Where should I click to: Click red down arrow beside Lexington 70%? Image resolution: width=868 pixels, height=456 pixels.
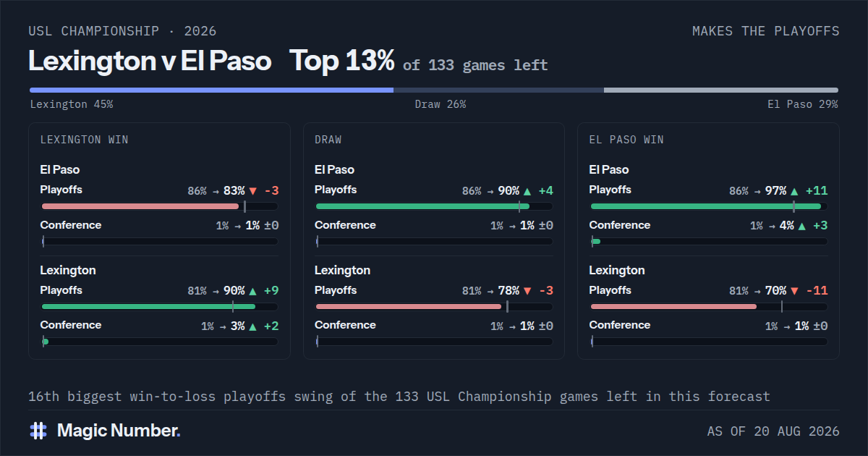click(x=794, y=291)
